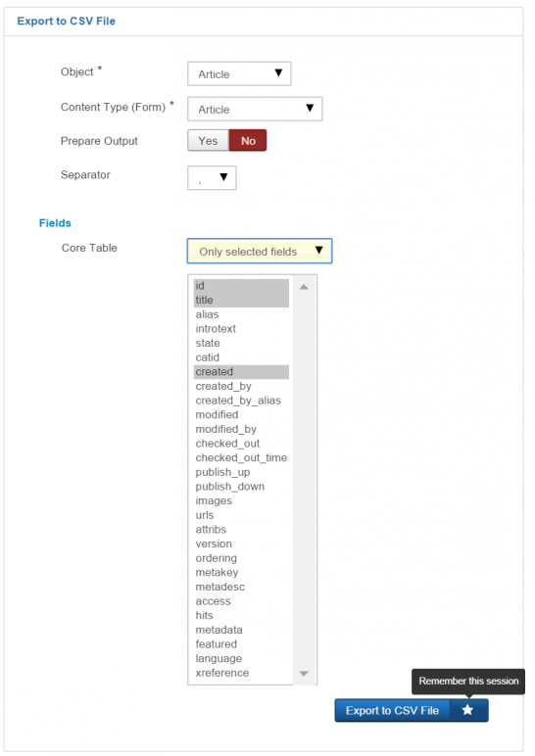Choose the metadesc field option
535x756 pixels.
click(241, 587)
